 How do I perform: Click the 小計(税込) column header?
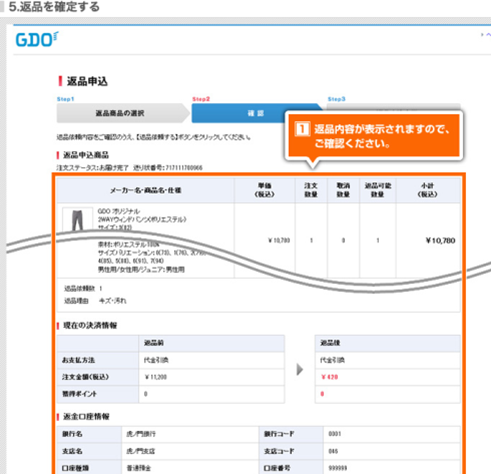(x=428, y=190)
